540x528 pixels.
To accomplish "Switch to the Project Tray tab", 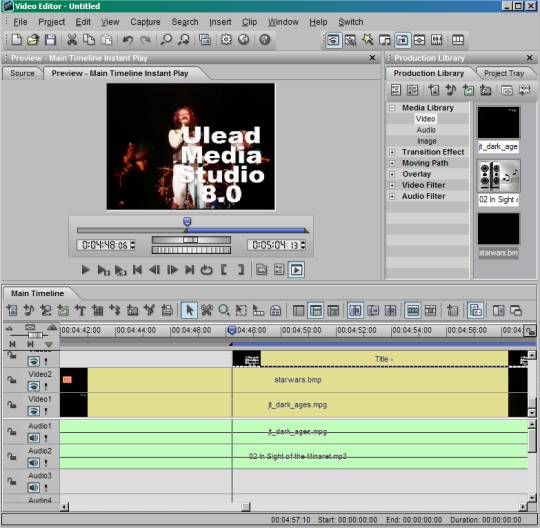I will point(504,73).
